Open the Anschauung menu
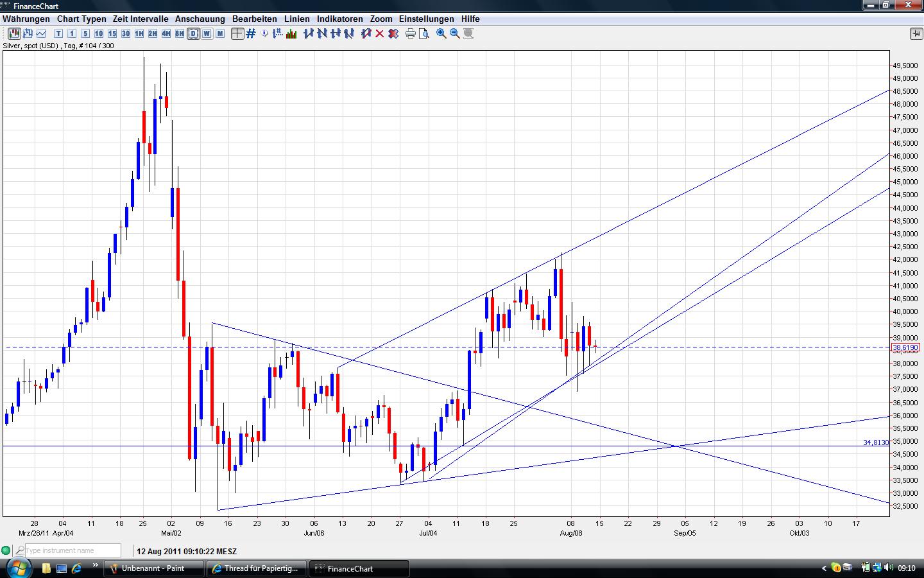The image size is (924, 578). 200,19
